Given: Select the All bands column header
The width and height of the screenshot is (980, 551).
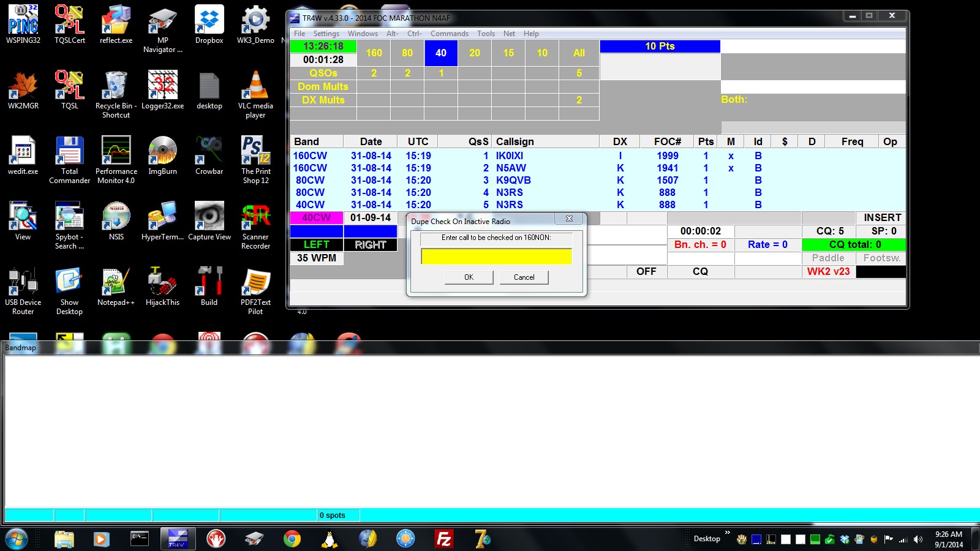Looking at the screenshot, I should (x=579, y=53).
